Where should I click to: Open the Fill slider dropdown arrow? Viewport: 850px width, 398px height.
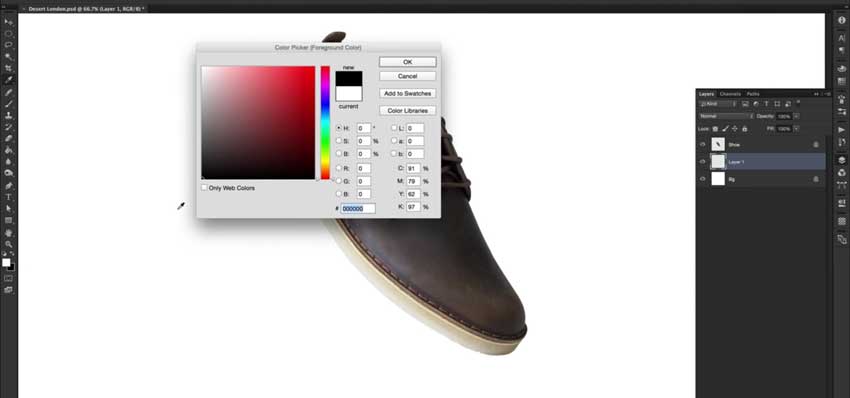tap(796, 129)
